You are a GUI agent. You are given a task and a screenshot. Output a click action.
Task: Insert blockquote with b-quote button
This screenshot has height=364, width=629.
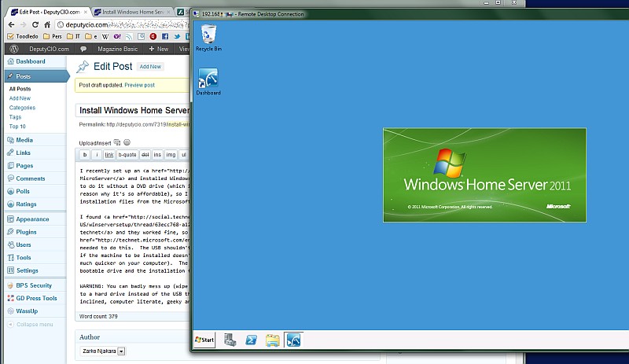pyautogui.click(x=127, y=155)
